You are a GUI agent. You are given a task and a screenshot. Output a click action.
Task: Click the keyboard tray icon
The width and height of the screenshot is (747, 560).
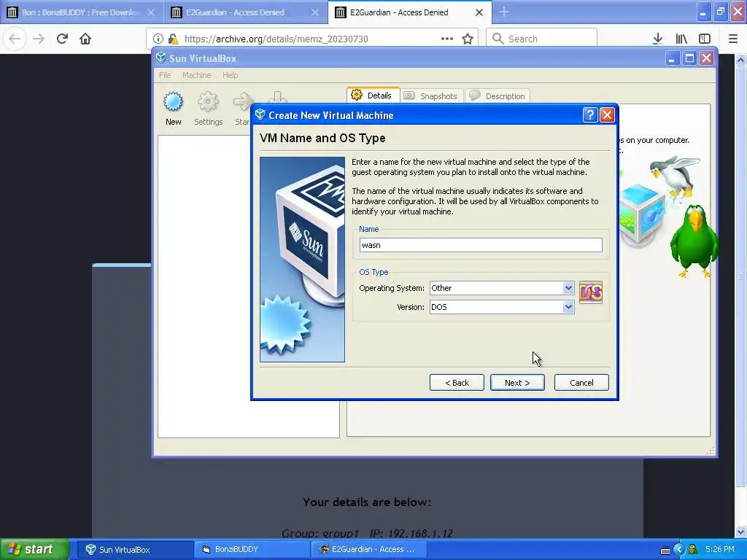665,550
